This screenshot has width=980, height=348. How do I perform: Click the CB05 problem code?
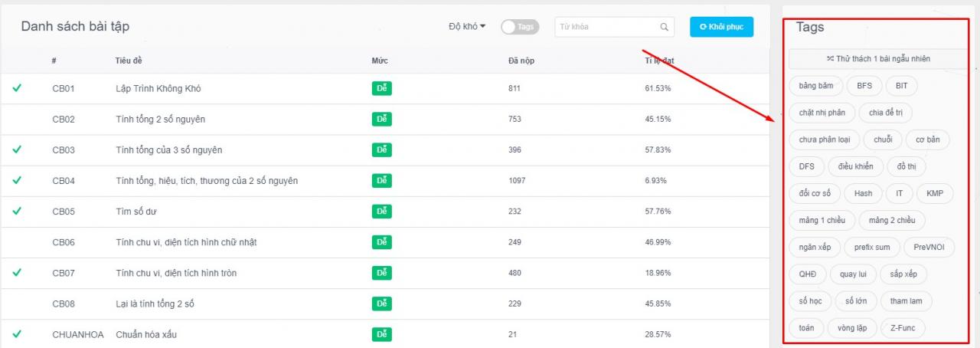(64, 212)
